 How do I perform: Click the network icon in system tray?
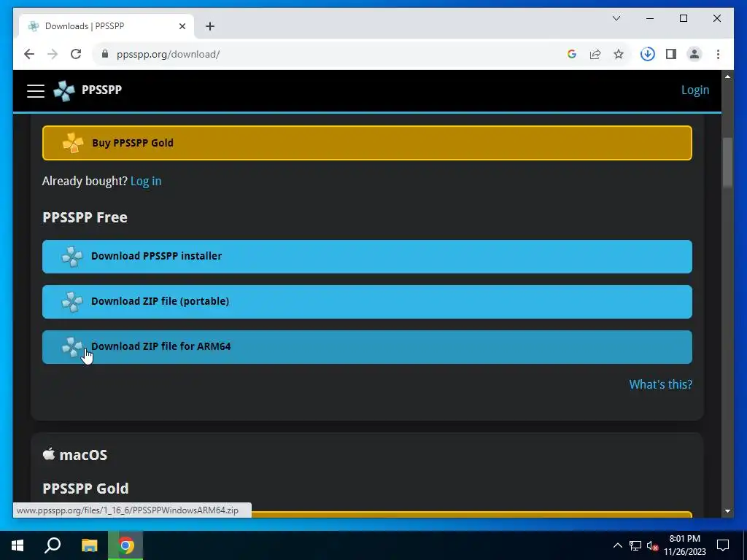pyautogui.click(x=635, y=545)
